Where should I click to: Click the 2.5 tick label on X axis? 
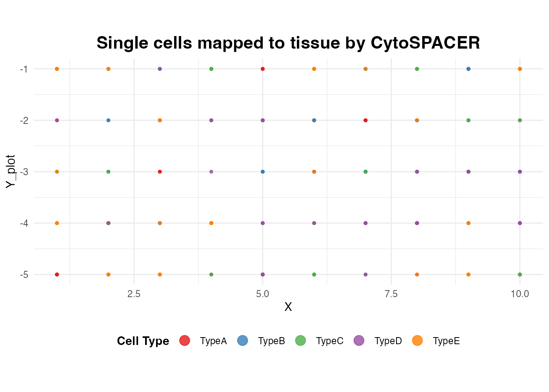134,294
